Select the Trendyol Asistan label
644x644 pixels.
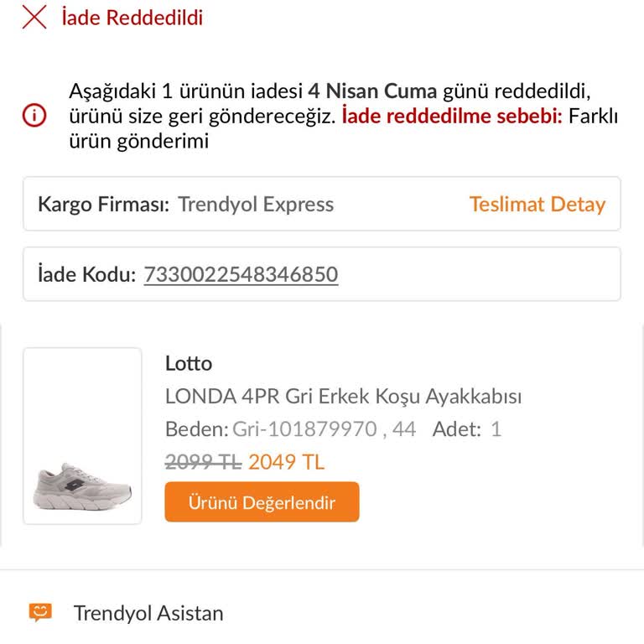tap(148, 613)
